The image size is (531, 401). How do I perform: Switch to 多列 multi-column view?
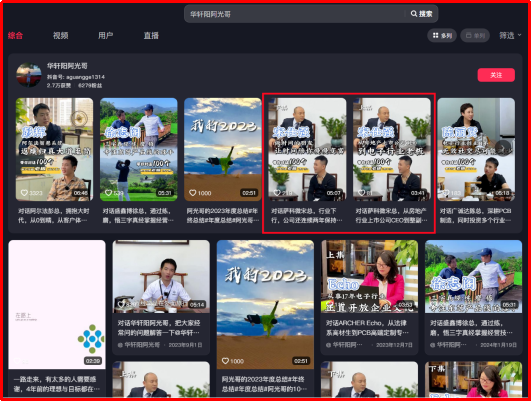tap(442, 36)
